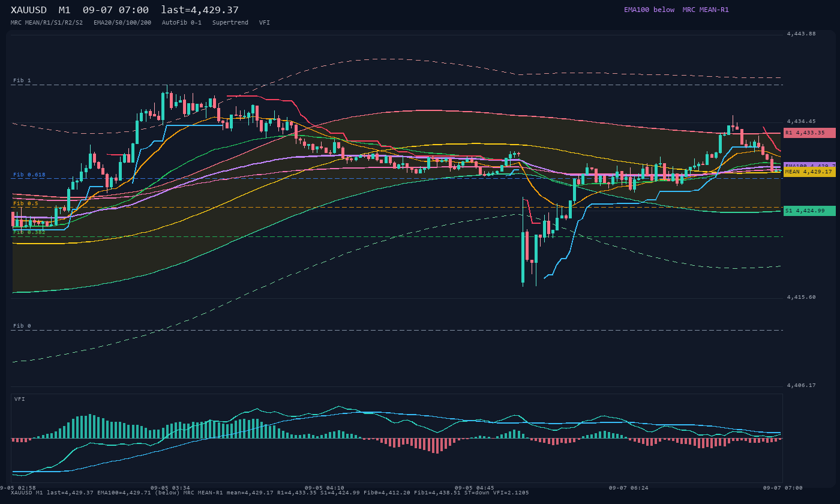Select the EMA20/50/100/200 indicator label

tap(122, 22)
